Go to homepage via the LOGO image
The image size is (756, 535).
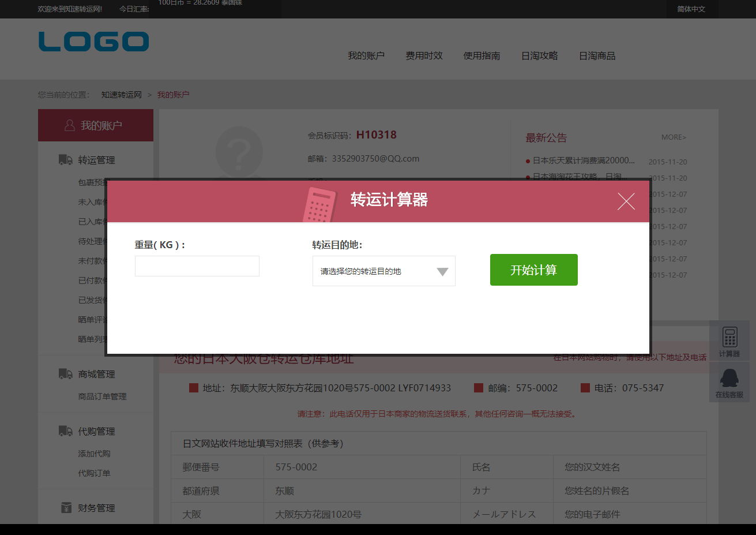(93, 42)
